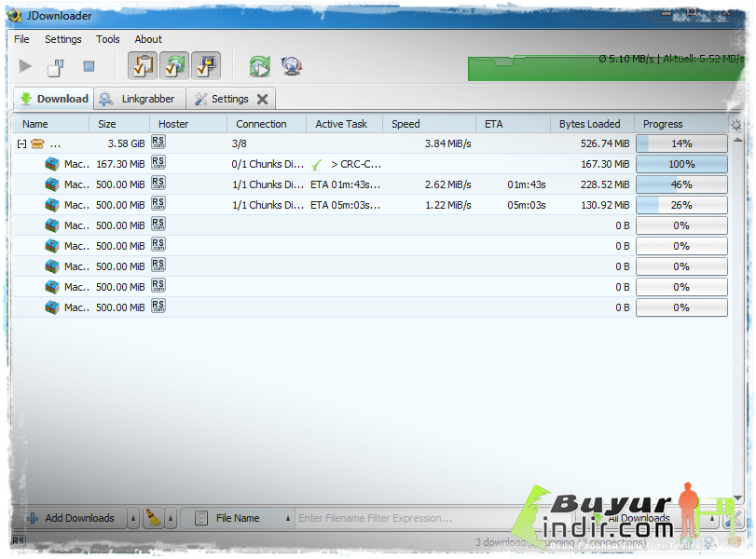Select the '228.52 MiB' bytes loaded cell
This screenshot has width=756, height=559.
(x=605, y=184)
